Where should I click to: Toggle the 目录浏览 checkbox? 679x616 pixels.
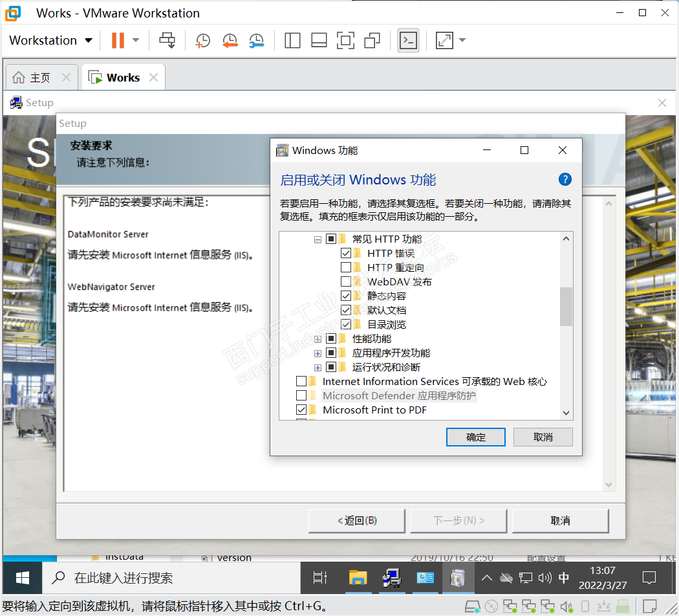click(x=346, y=324)
